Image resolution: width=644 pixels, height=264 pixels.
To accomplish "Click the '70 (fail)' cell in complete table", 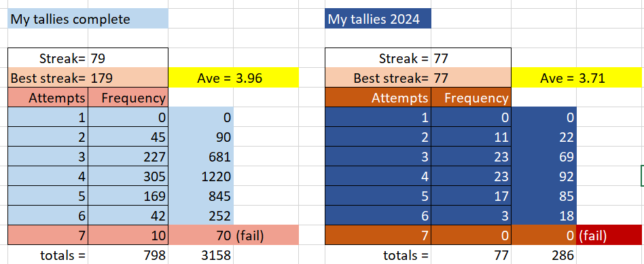I will click(233, 235).
